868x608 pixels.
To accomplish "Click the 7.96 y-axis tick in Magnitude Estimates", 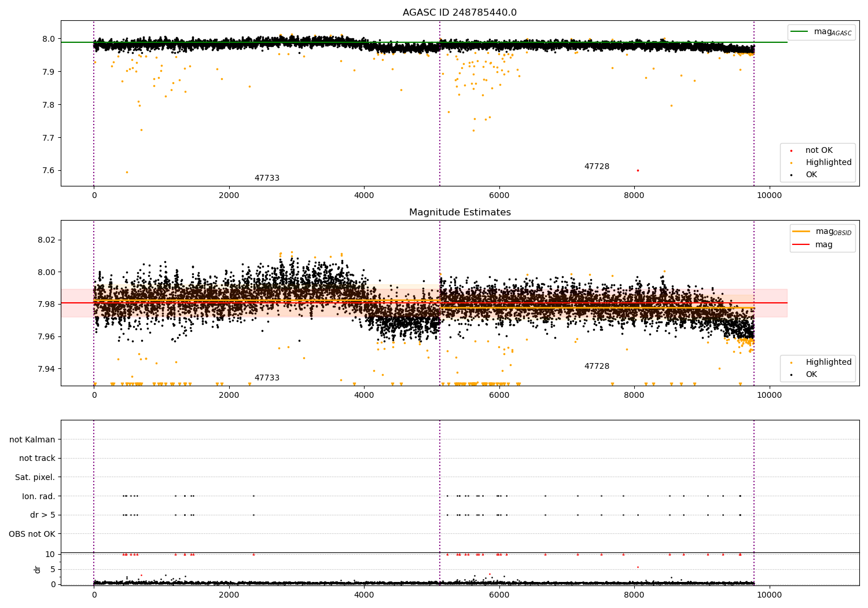I will [x=46, y=337].
